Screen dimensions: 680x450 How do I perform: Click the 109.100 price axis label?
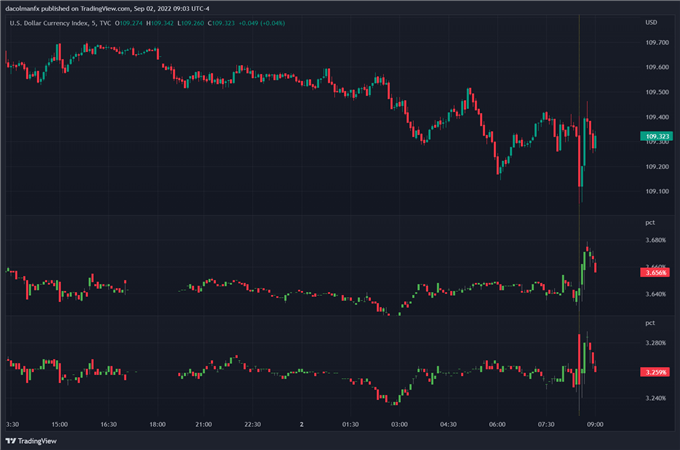[657, 191]
